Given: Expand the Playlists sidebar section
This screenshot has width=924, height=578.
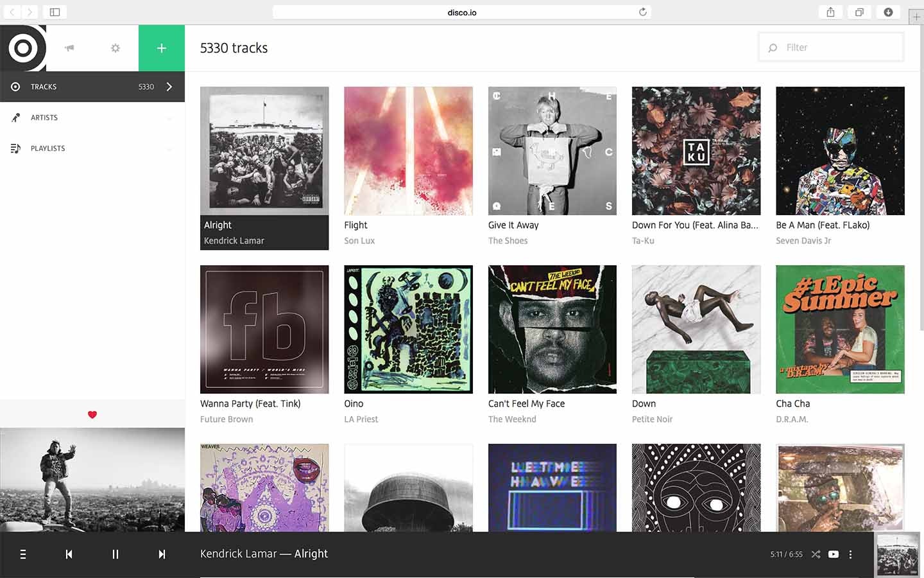Looking at the screenshot, I should [169, 148].
